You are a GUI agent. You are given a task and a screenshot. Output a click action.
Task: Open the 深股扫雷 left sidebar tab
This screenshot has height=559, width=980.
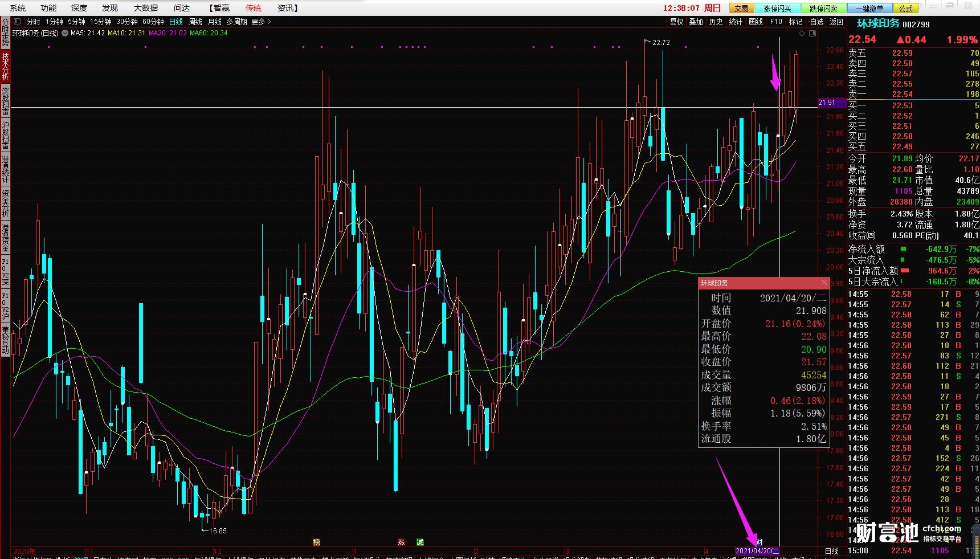[x=5, y=100]
